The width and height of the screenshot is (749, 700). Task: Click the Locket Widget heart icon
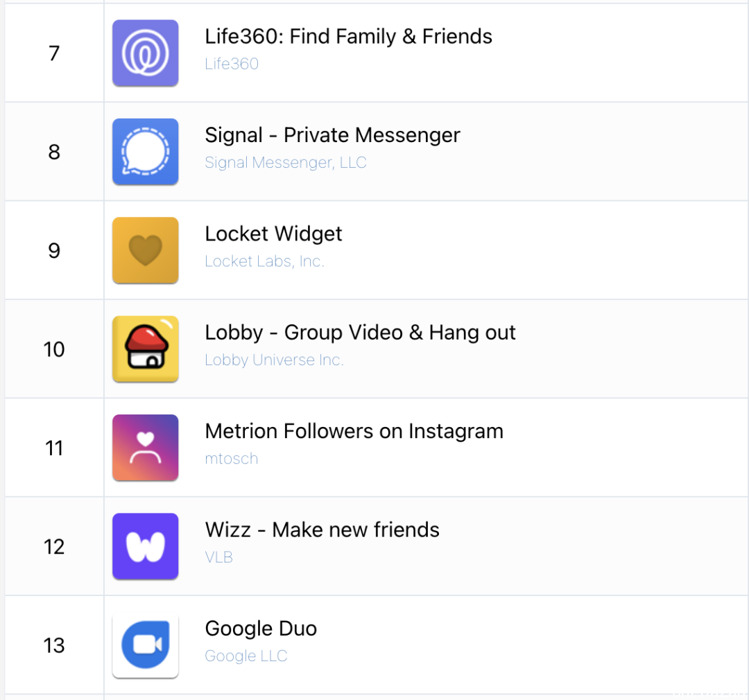[x=145, y=250]
